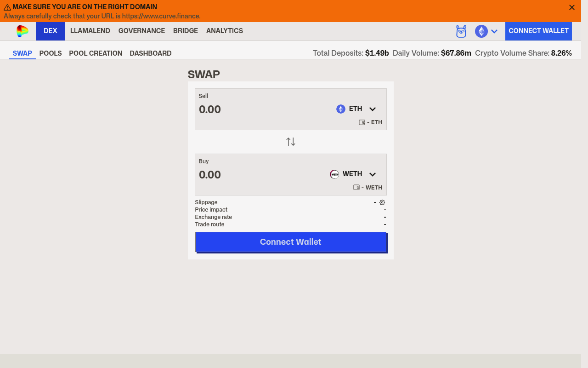The height and width of the screenshot is (368, 588).
Task: Open the DASHBOARD tab
Action: [x=151, y=53]
